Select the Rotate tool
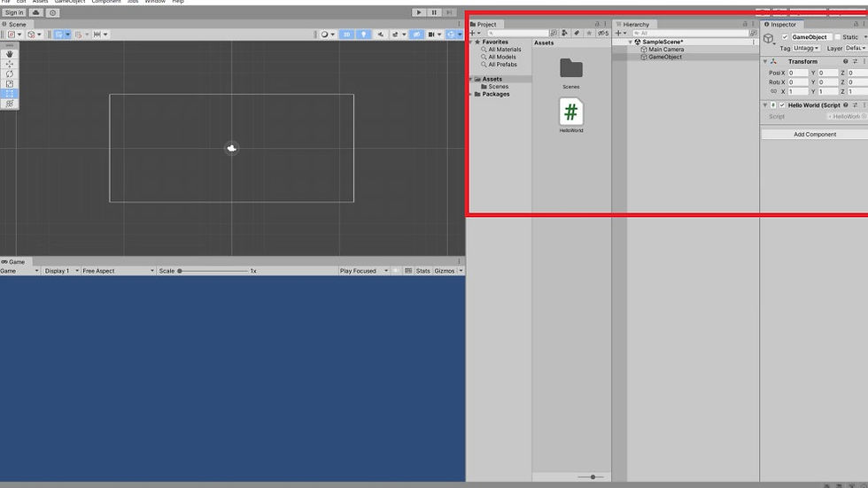 point(10,74)
